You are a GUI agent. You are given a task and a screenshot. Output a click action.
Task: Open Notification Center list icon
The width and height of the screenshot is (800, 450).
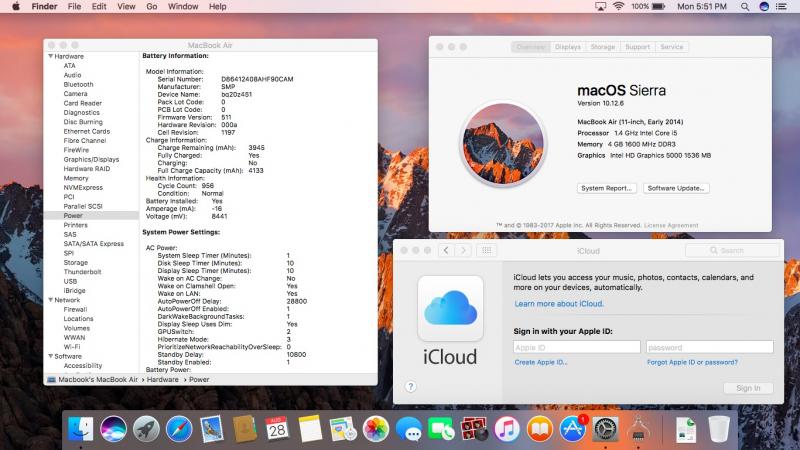pyautogui.click(x=782, y=7)
